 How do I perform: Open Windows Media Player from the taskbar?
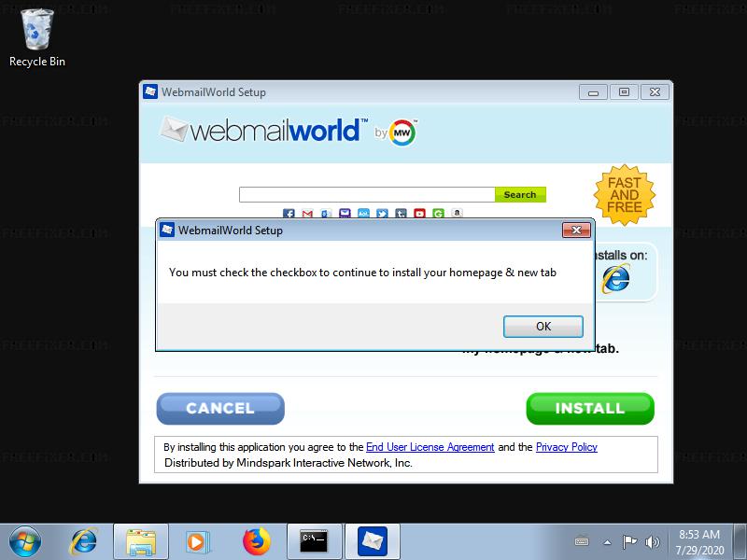(x=197, y=542)
